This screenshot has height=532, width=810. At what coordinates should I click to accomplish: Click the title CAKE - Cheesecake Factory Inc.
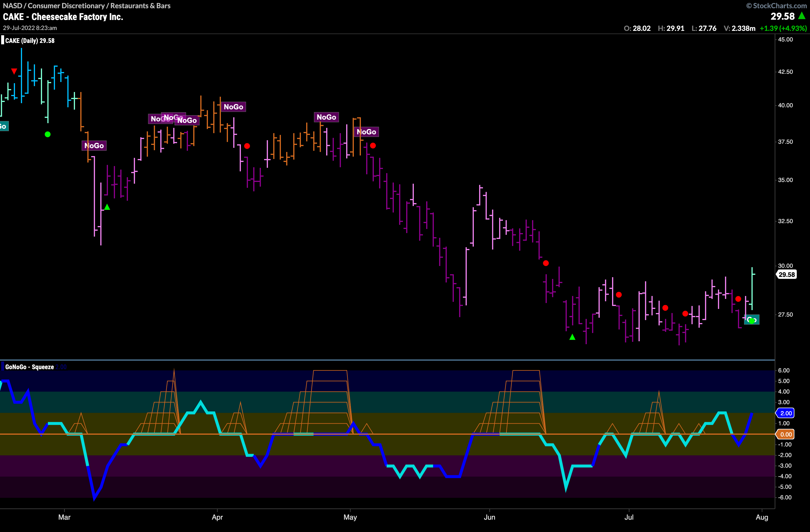[x=63, y=17]
